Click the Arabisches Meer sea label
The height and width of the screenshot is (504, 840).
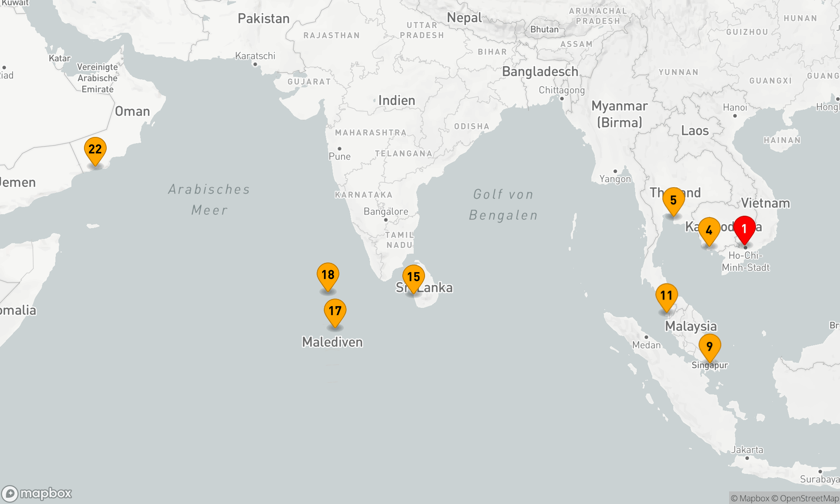(x=209, y=199)
